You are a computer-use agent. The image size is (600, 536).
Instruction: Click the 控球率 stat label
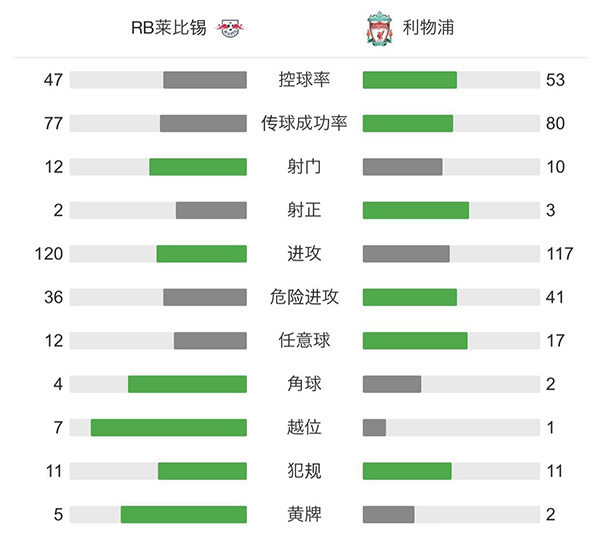[x=304, y=80]
